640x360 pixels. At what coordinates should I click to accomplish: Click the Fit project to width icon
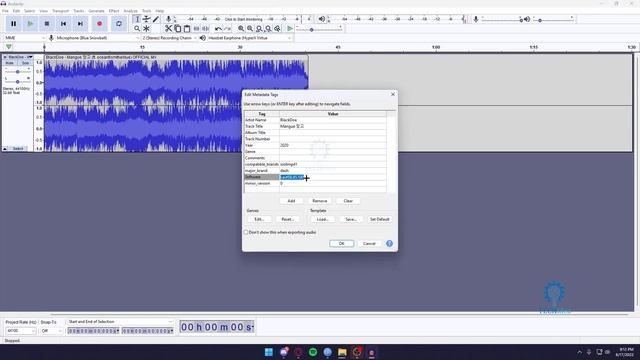pos(268,29)
